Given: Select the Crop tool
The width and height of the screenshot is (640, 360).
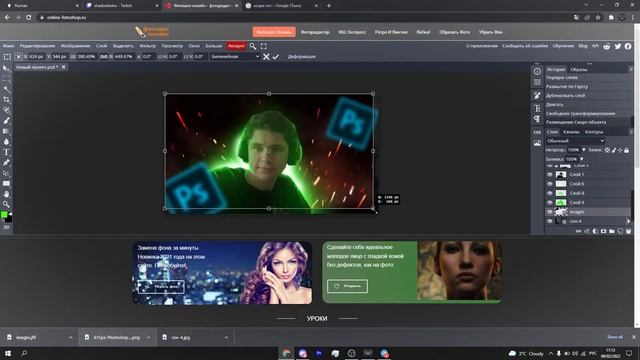Looking at the screenshot, I should pos(6,100).
